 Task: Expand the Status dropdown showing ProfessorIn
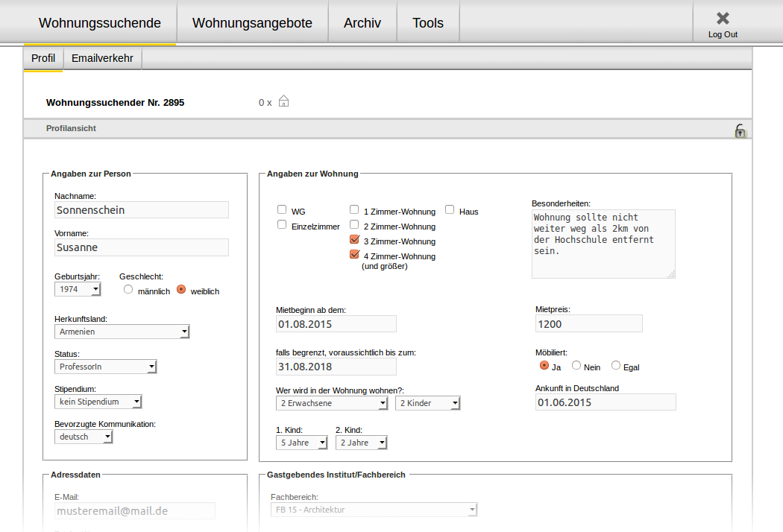coord(105,367)
